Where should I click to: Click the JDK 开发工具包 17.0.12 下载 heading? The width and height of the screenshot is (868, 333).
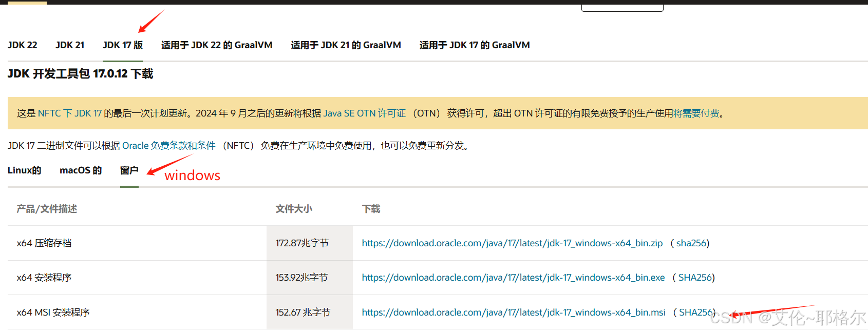point(81,74)
